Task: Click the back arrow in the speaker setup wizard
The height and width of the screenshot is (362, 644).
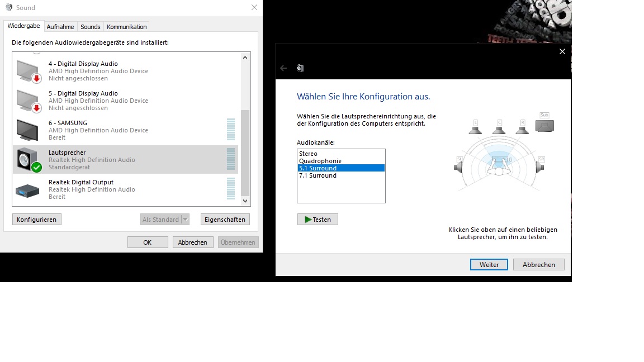Action: pos(283,68)
